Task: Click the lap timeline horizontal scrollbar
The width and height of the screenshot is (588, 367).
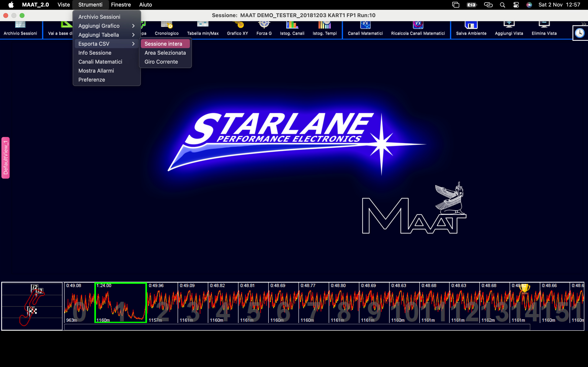Action: point(297,327)
